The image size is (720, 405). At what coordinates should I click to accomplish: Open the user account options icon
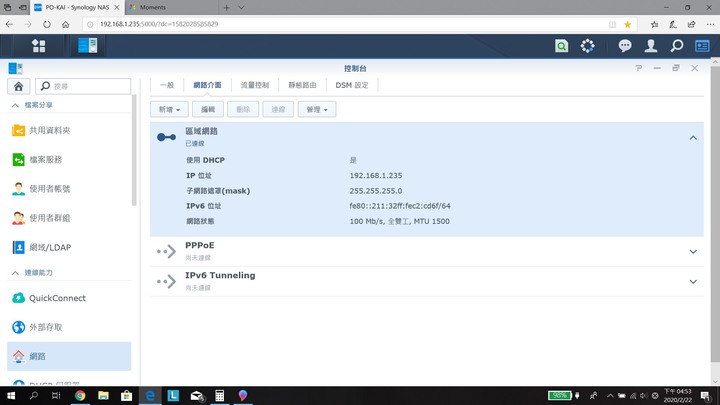click(x=651, y=46)
